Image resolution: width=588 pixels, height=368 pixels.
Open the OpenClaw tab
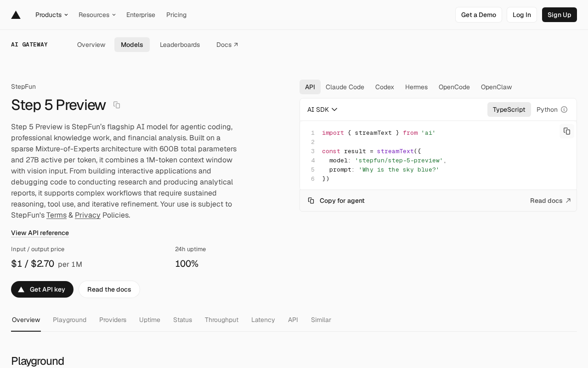point(496,87)
